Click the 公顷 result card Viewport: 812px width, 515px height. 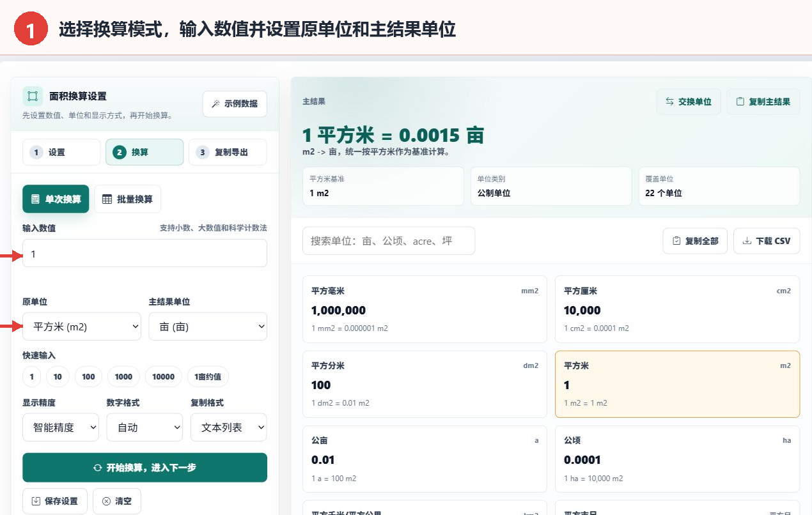pos(677,459)
